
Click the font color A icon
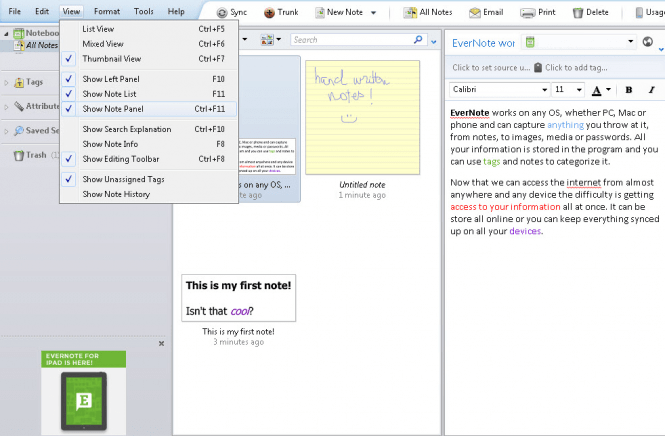tap(596, 90)
